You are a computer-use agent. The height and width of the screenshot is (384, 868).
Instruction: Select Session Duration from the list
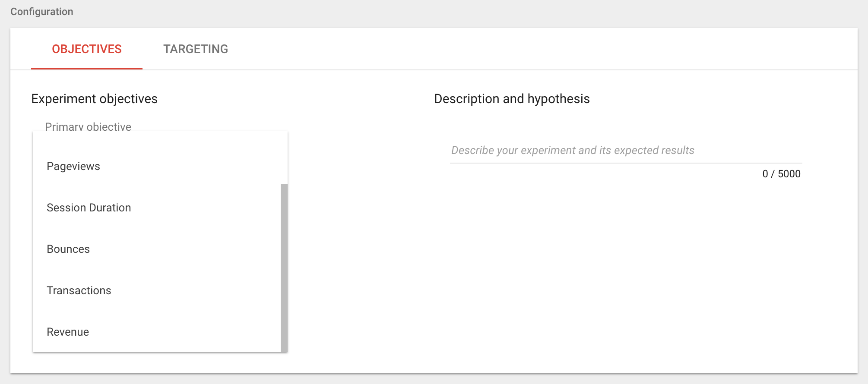point(89,208)
